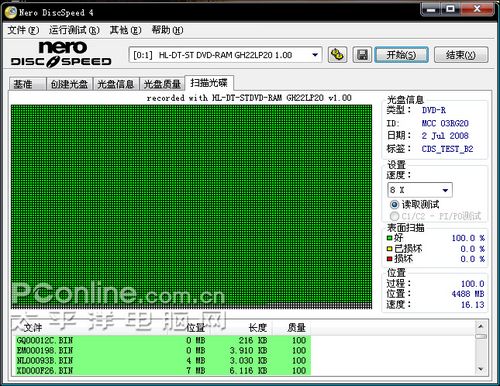Click the 3.910 KB length cell
Screen dimensions: 500x386
[248, 350]
